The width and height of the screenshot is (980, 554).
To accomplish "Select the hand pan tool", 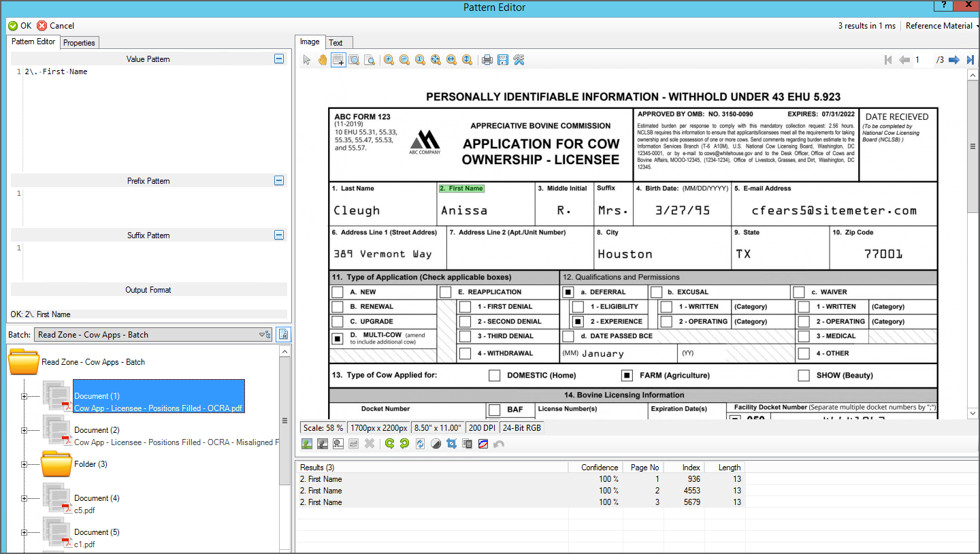I will pos(323,60).
